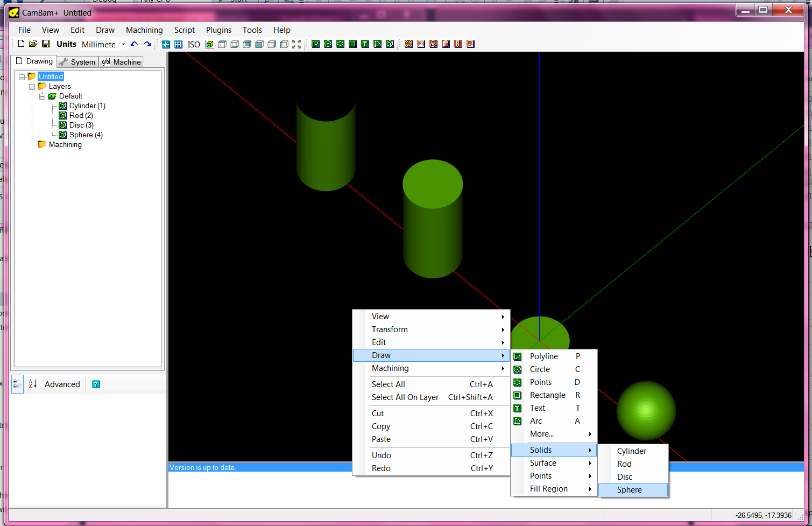Select the Polyline draw tool in toolbar

[x=316, y=44]
